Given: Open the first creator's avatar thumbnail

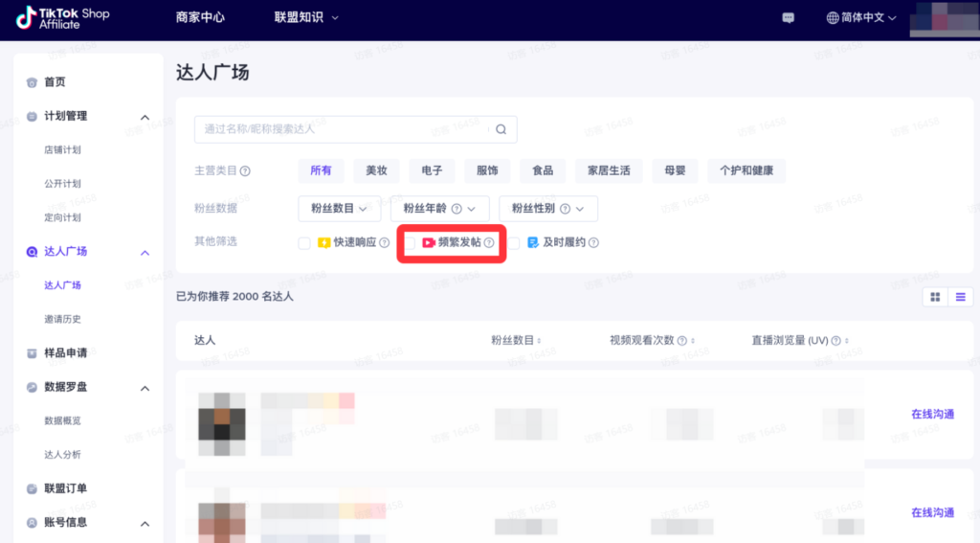Looking at the screenshot, I should click(x=222, y=424).
